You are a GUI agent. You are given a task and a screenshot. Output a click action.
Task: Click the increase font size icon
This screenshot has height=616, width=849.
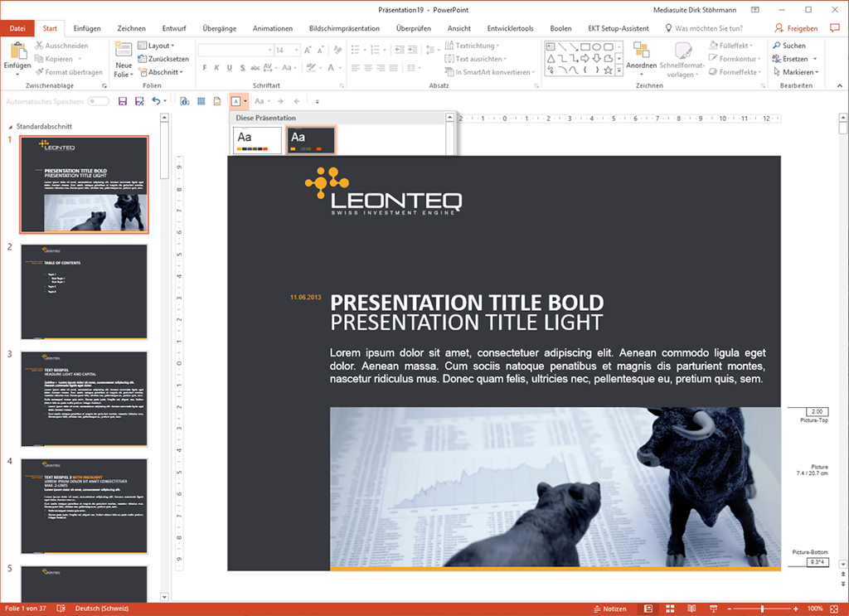[x=308, y=51]
